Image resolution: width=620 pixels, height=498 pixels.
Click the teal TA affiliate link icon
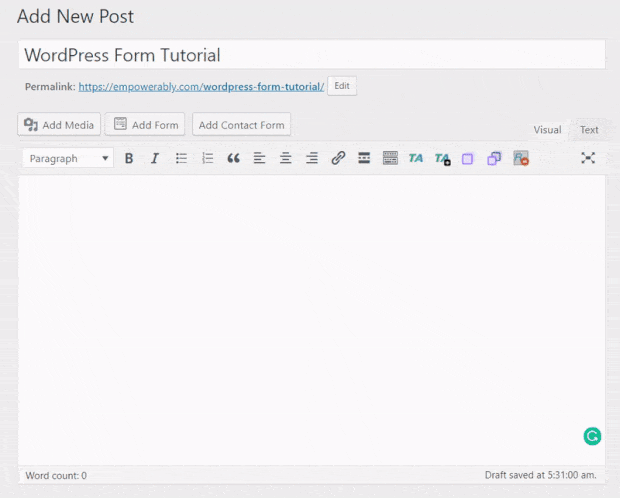416,158
